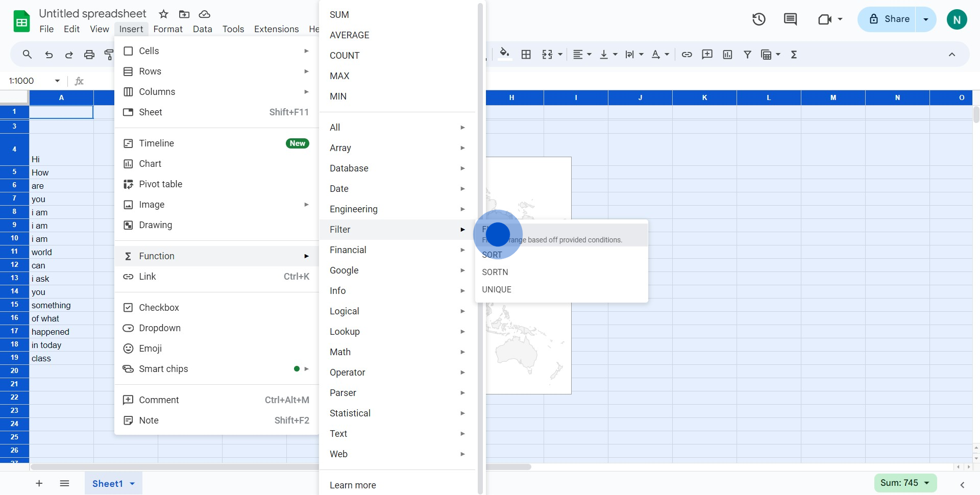The width and height of the screenshot is (980, 495).
Task: Open the Learn more functions link
Action: [x=397, y=485]
